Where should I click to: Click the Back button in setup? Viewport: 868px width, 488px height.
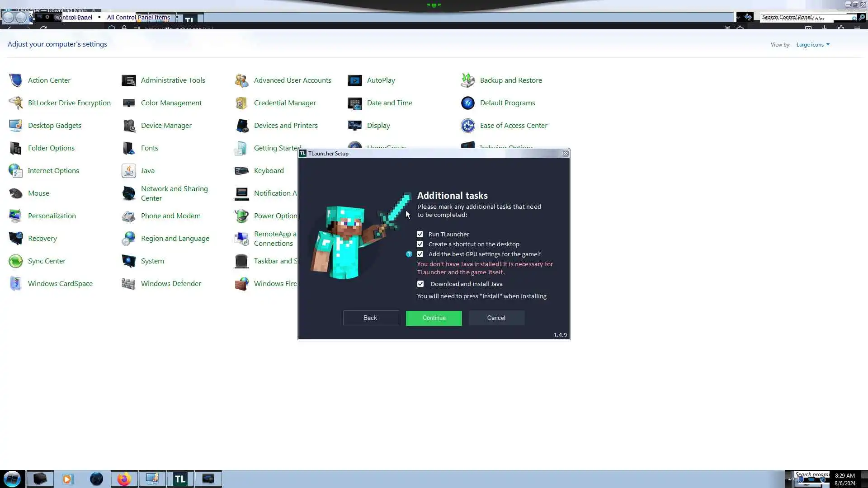(371, 318)
